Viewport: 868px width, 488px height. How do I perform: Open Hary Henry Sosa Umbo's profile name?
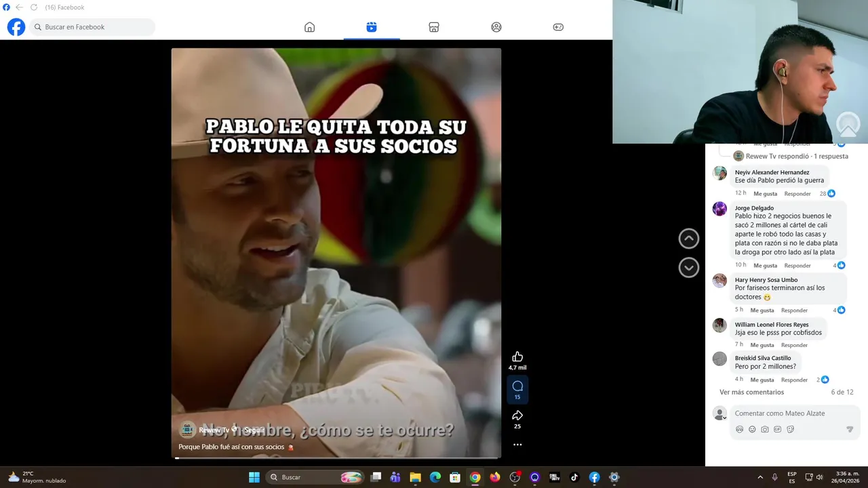point(766,280)
